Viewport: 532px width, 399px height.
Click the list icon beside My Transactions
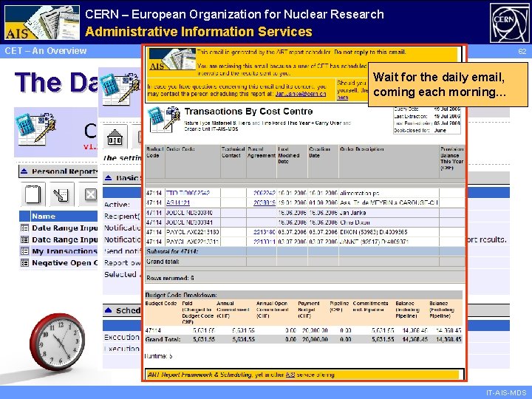(x=25, y=251)
